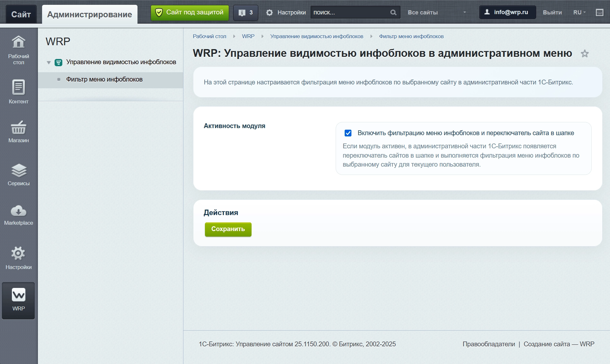Switch to the Сайт tab
610x364 pixels.
tap(21, 14)
